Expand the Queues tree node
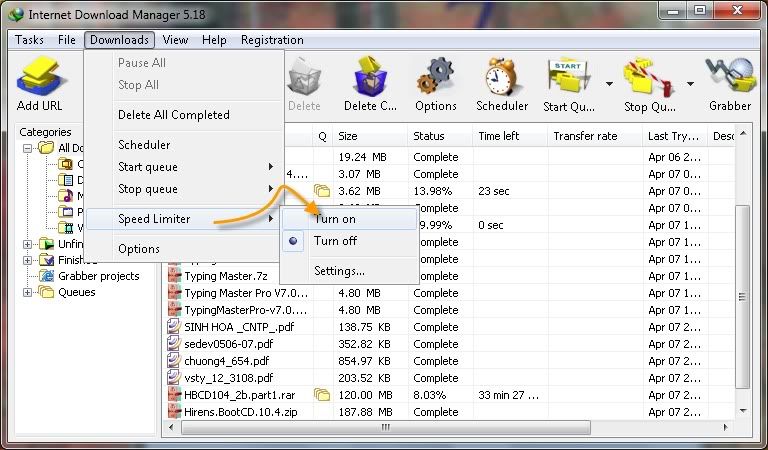This screenshot has width=768, height=450. 28,292
